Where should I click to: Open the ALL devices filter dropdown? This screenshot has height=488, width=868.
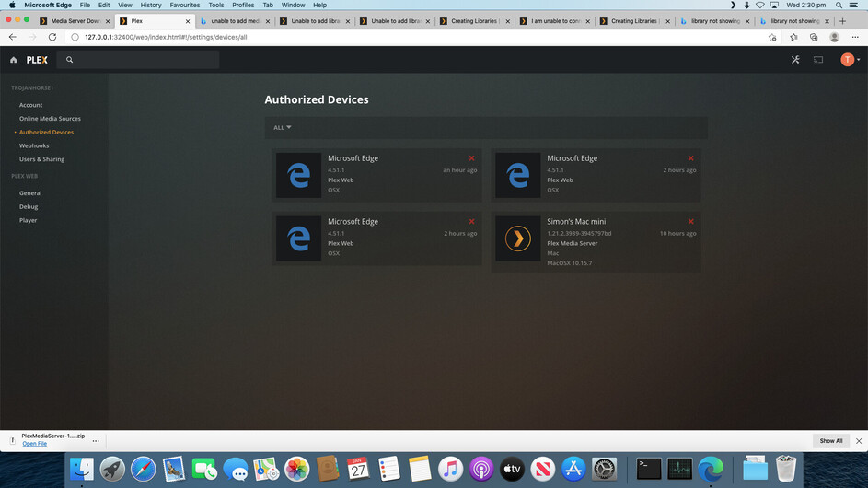283,127
